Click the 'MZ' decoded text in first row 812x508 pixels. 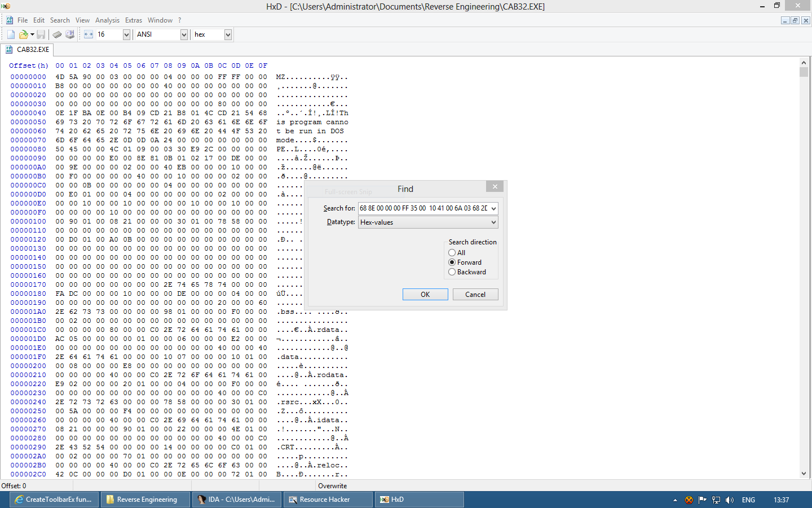[x=280, y=77]
